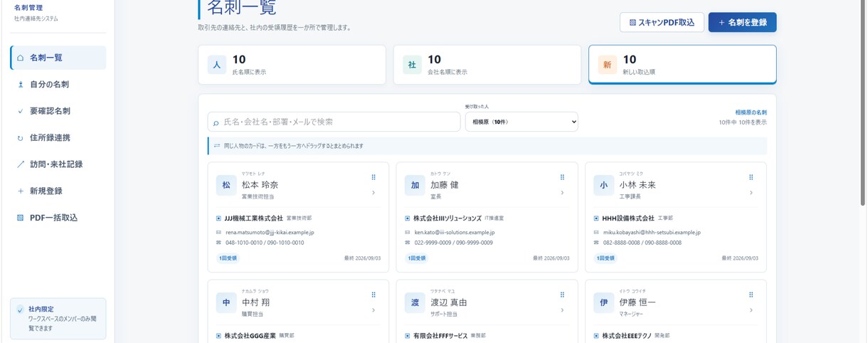Sort by 新しい取込順 card

pos(682,65)
